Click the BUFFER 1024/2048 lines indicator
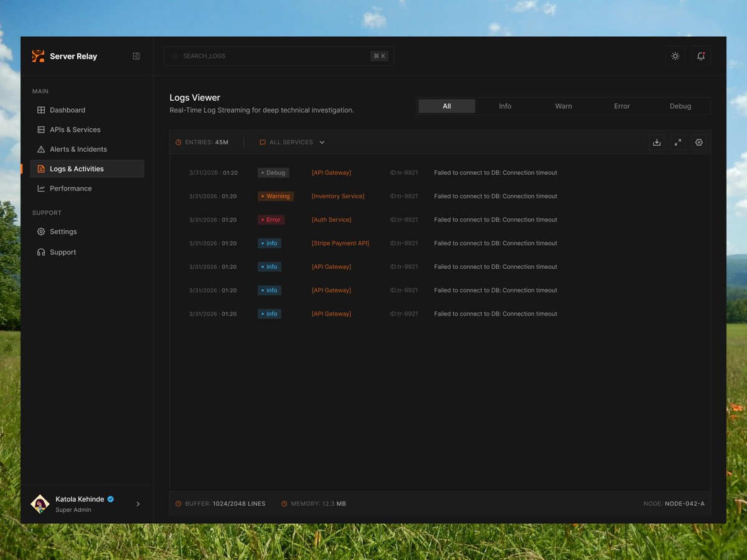The height and width of the screenshot is (560, 747). [221, 503]
